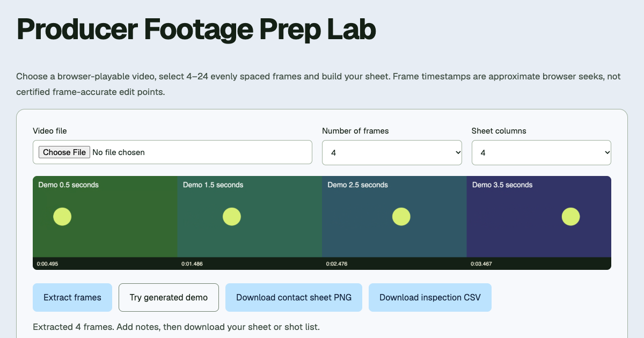Open the Number of frames dropdown
The image size is (644, 338).
pyautogui.click(x=392, y=152)
